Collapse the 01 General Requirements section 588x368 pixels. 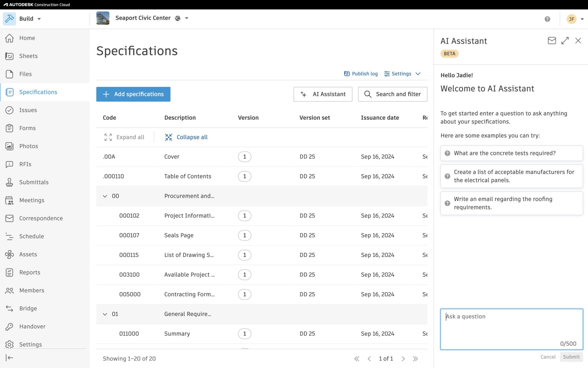click(x=105, y=314)
